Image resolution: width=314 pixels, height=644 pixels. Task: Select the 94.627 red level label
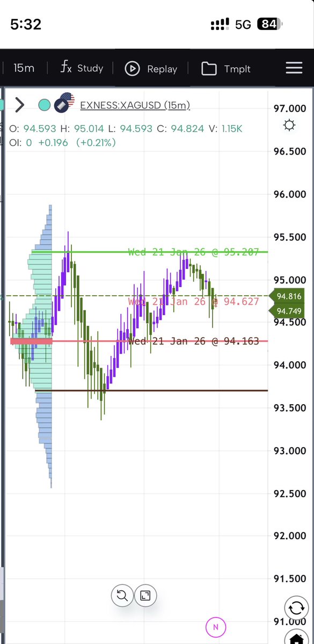[x=193, y=302]
